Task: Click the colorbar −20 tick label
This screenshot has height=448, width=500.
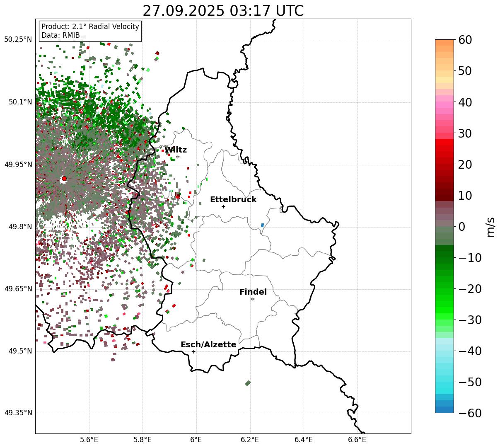Action: pyautogui.click(x=470, y=289)
